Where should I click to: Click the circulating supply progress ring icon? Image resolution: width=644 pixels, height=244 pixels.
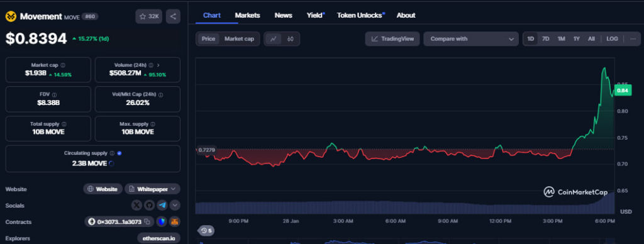point(112,164)
